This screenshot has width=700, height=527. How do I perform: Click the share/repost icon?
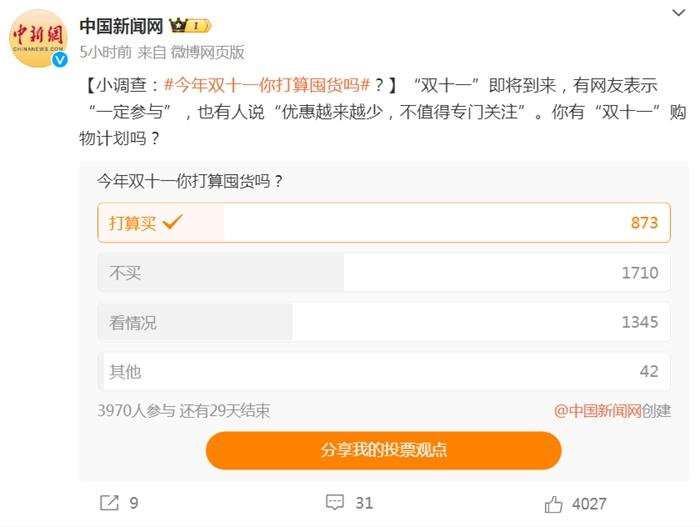click(x=110, y=502)
